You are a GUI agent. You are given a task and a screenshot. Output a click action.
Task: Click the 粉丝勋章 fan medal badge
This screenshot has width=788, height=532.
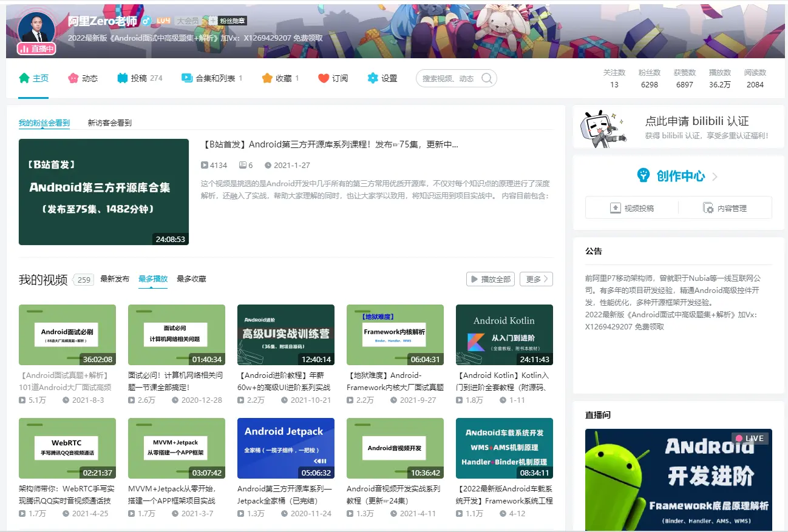click(228, 21)
